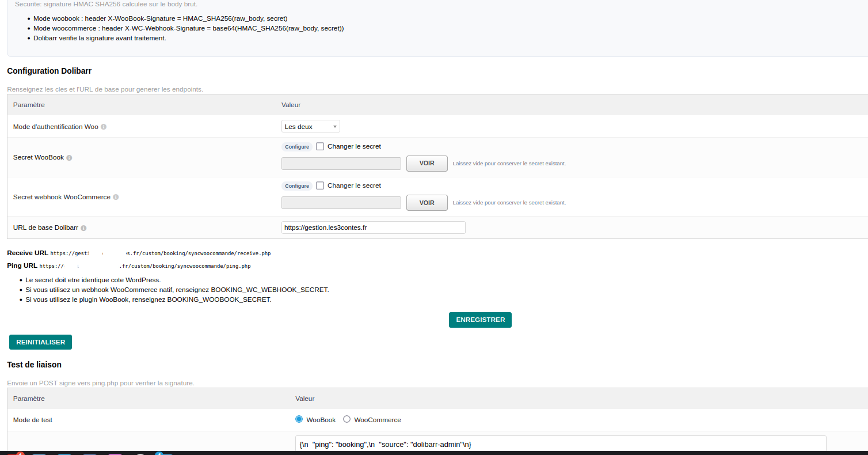Click the JSON ping payload text area
Image resolution: width=868 pixels, height=455 pixels.
pos(560,444)
